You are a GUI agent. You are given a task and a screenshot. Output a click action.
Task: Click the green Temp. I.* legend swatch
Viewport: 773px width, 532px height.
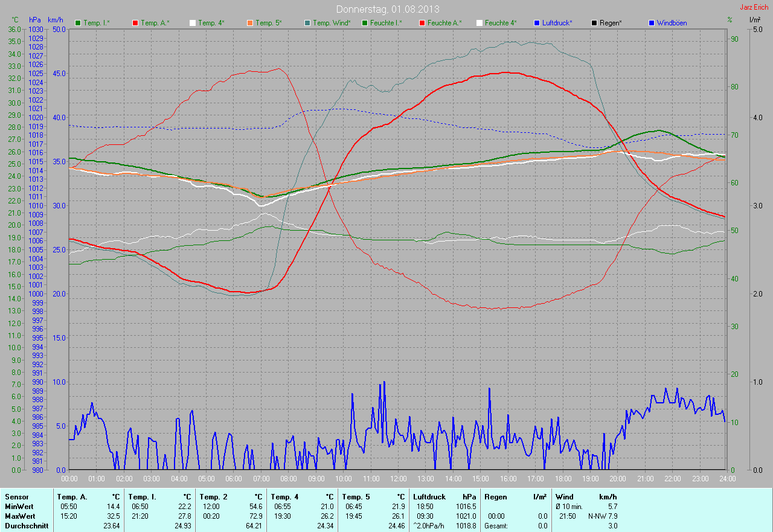point(78,23)
